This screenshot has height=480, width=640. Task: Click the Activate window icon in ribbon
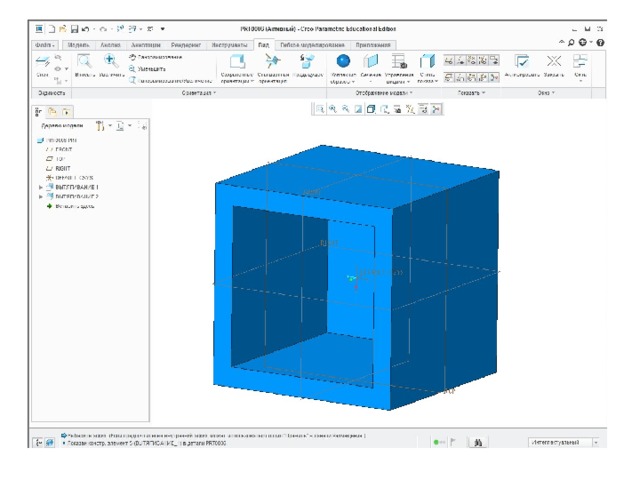pos(521,62)
